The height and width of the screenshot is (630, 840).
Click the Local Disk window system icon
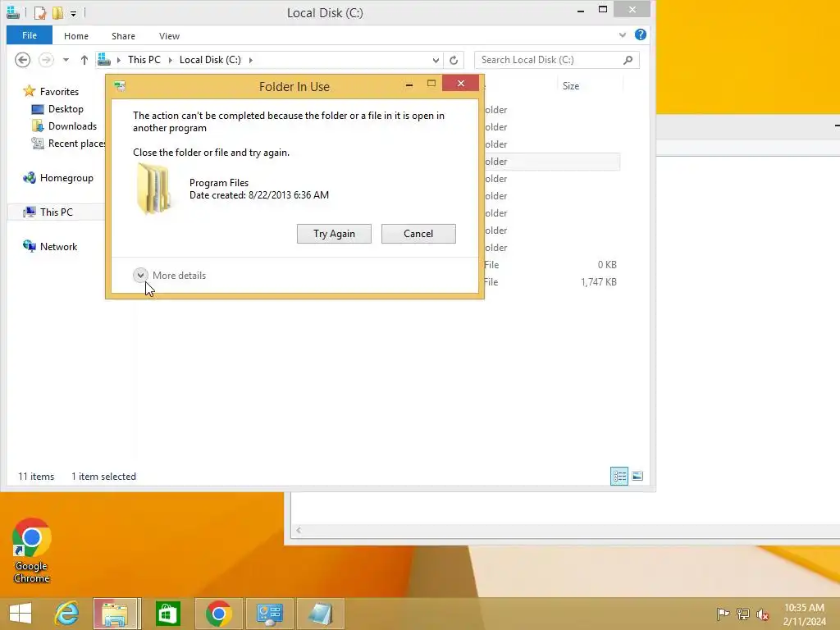(x=13, y=12)
